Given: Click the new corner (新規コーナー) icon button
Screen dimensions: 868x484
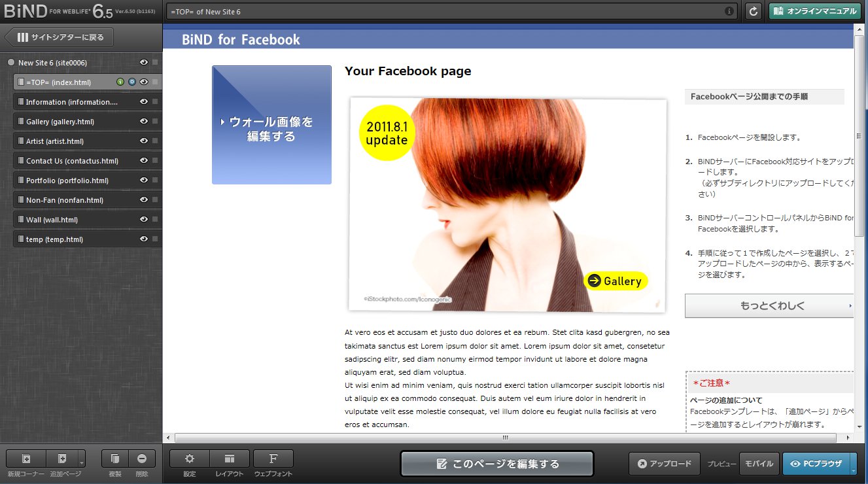Looking at the screenshot, I should coord(26,458).
